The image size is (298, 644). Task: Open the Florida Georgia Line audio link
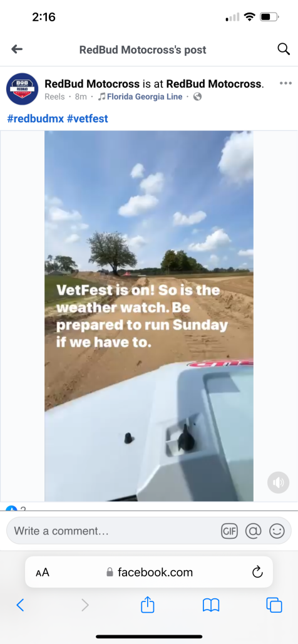point(140,97)
